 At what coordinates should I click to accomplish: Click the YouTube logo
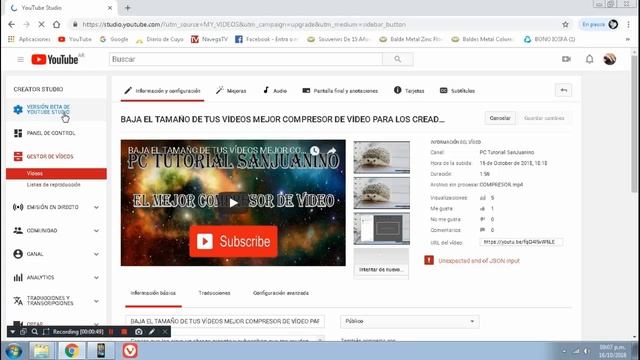pyautogui.click(x=55, y=60)
